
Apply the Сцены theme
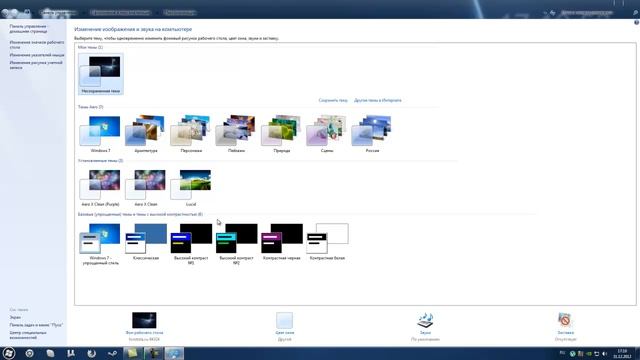click(327, 133)
